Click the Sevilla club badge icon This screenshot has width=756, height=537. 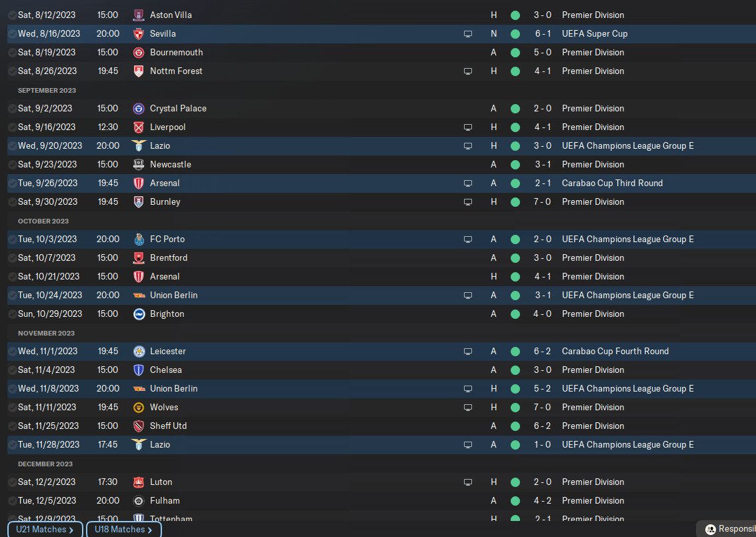coord(139,34)
